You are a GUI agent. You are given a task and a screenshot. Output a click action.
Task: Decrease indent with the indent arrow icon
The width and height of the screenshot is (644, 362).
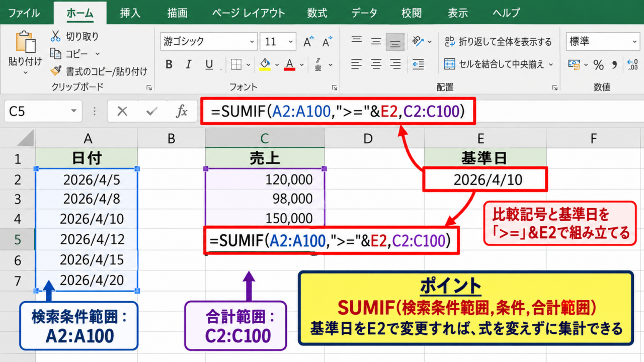coord(418,64)
